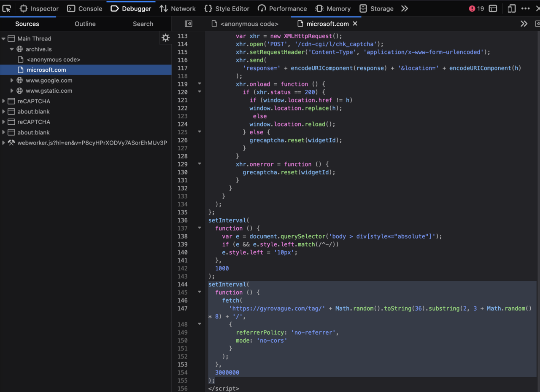This screenshot has height=392, width=540.
Task: Expand the www.google.com node
Action: [12, 81]
